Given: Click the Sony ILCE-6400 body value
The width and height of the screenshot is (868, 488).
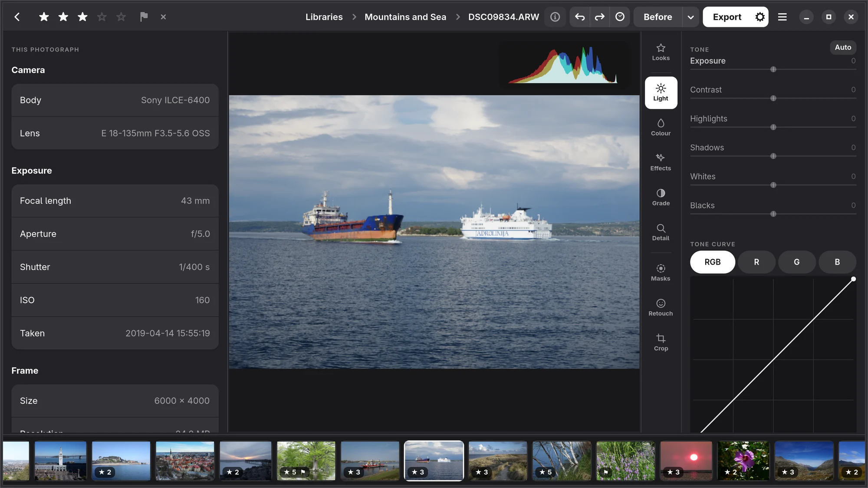Looking at the screenshot, I should click(175, 100).
